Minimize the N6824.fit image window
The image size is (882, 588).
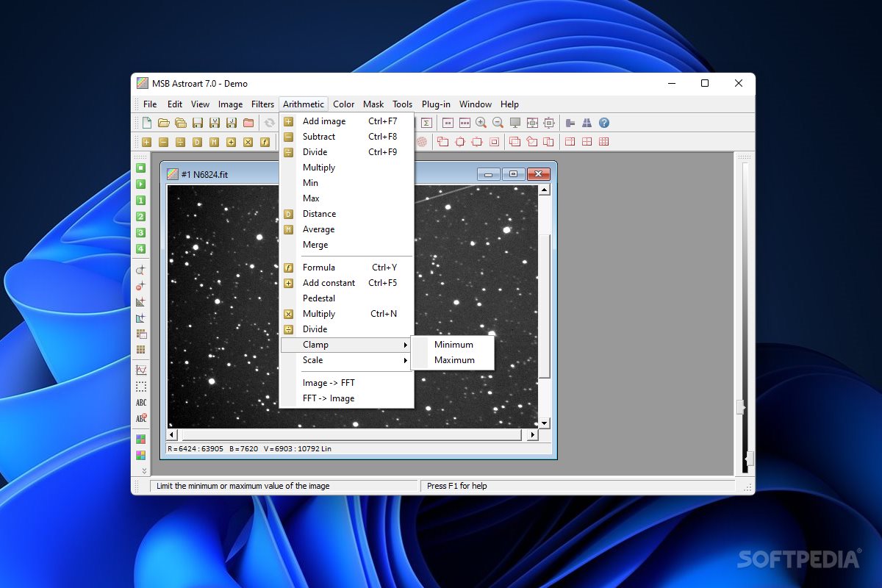click(x=489, y=174)
